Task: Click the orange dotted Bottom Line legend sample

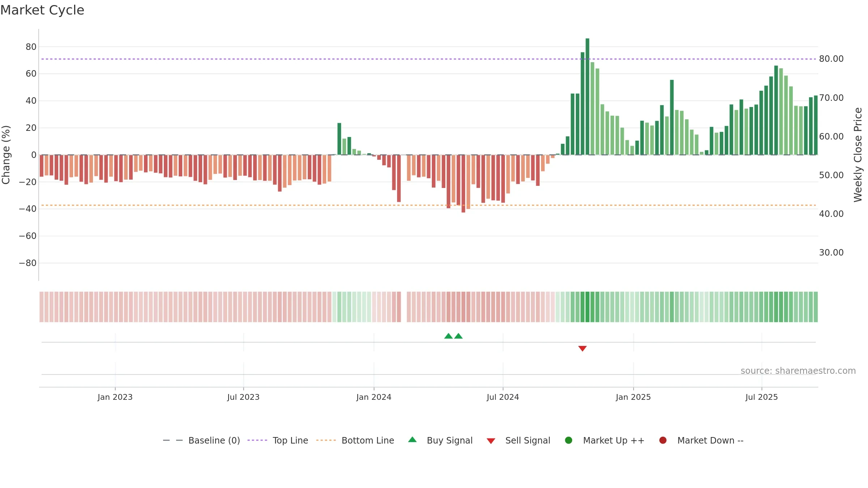Action: (x=326, y=440)
